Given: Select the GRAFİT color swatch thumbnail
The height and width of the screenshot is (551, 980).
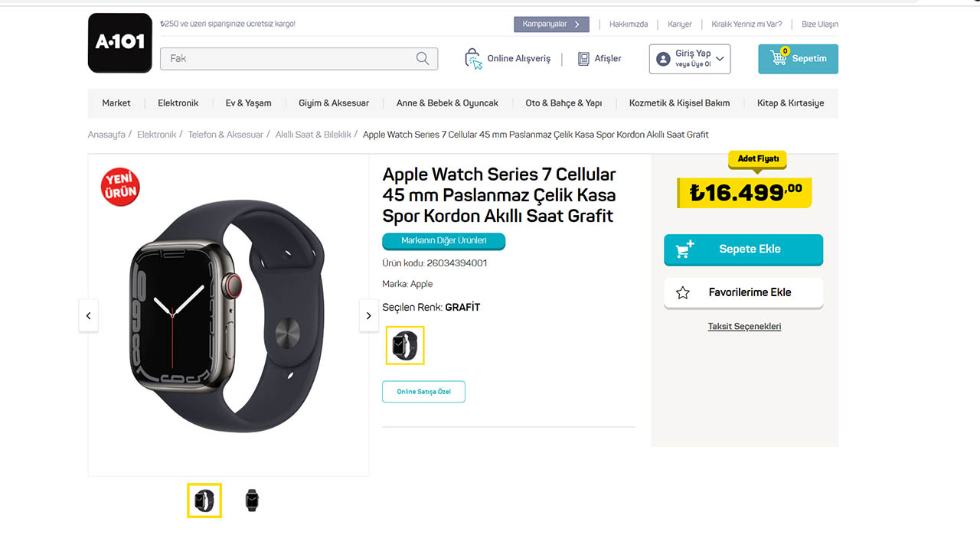Looking at the screenshot, I should [404, 345].
